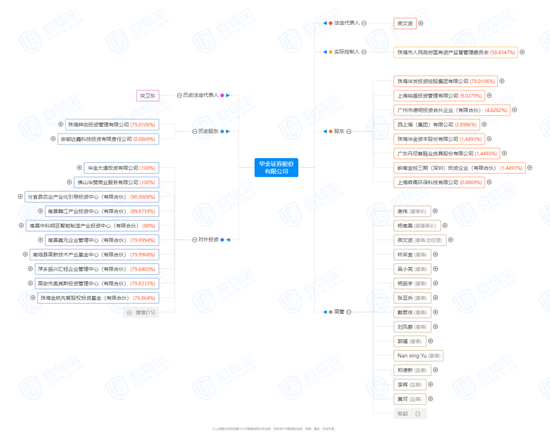The image size is (550, 437).
Task: Collapse the 法定代表人 branch
Action: coord(364,23)
